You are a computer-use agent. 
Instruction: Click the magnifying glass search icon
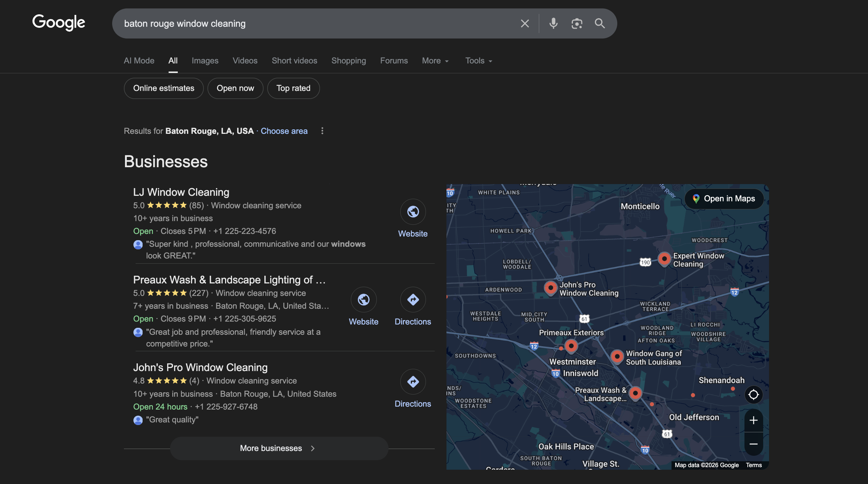point(600,23)
